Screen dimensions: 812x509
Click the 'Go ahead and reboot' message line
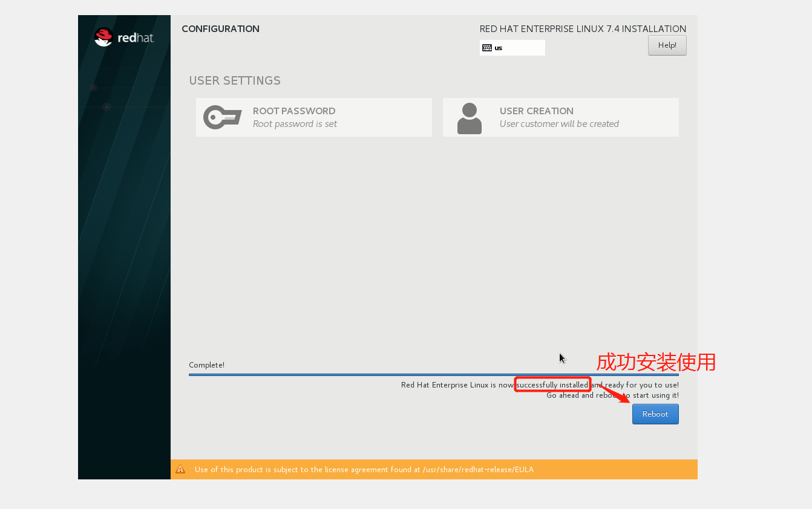[x=612, y=395]
